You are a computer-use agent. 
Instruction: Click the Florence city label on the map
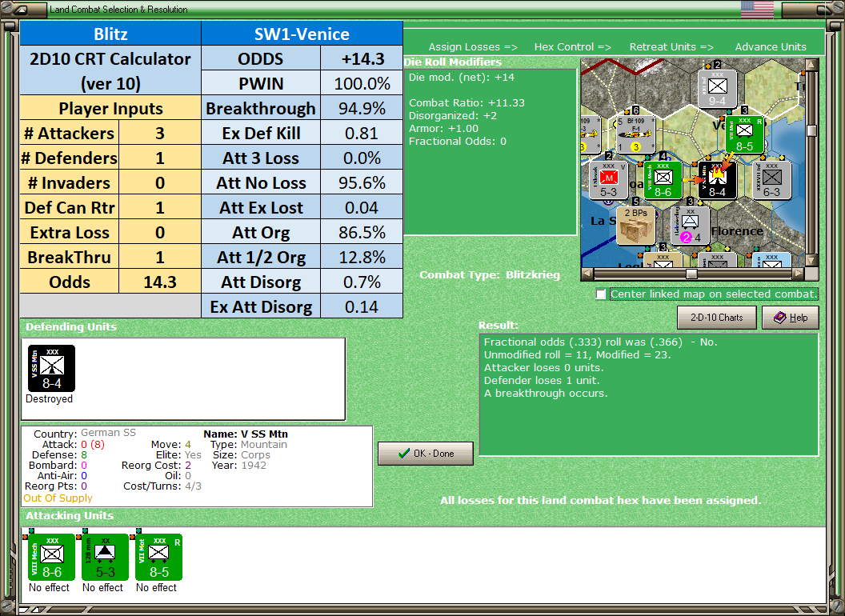pos(737,231)
